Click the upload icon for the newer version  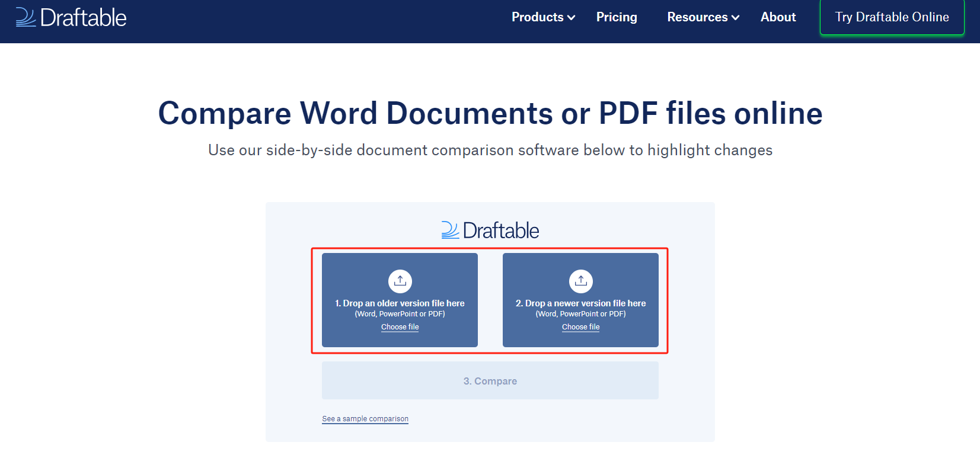(x=581, y=281)
